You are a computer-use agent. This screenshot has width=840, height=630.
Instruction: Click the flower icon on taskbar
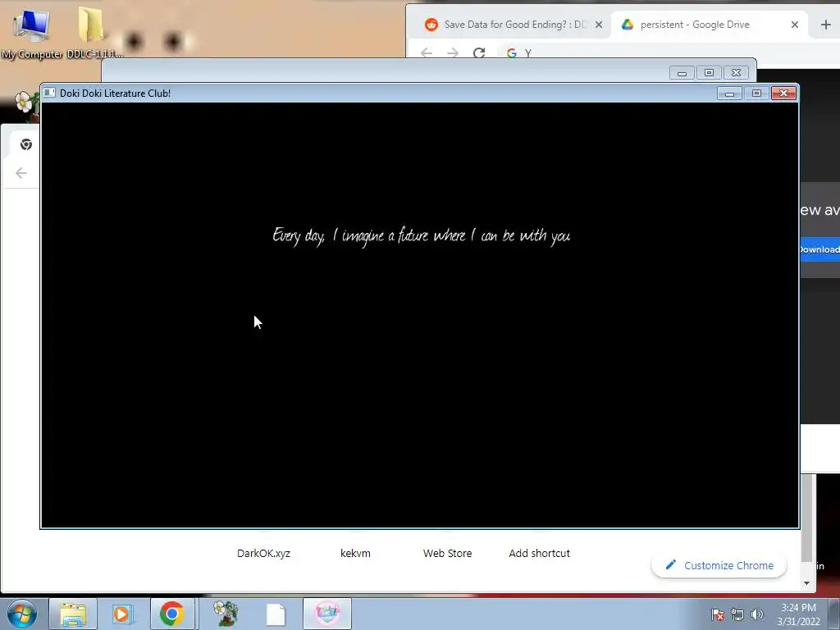pos(226,614)
